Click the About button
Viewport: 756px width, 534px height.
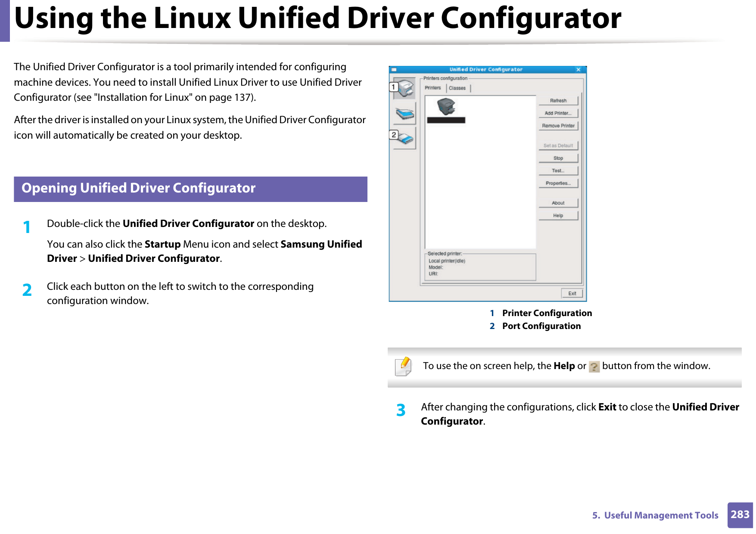click(558, 202)
